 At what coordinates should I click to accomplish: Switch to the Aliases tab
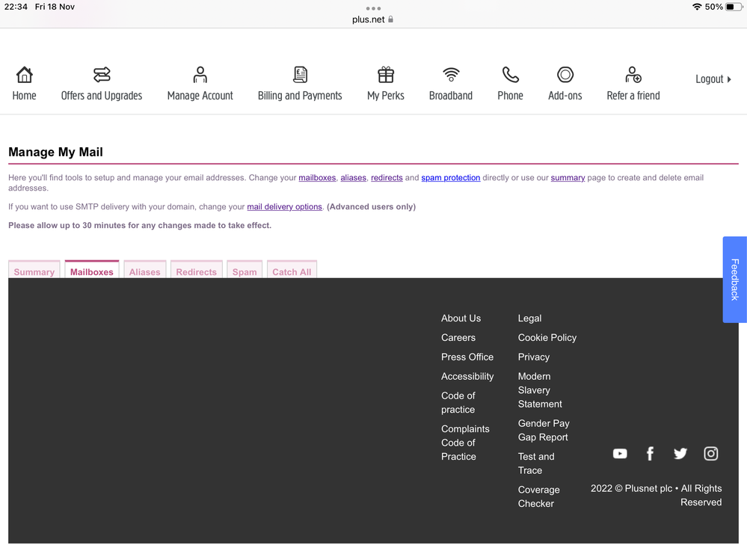[x=144, y=271]
